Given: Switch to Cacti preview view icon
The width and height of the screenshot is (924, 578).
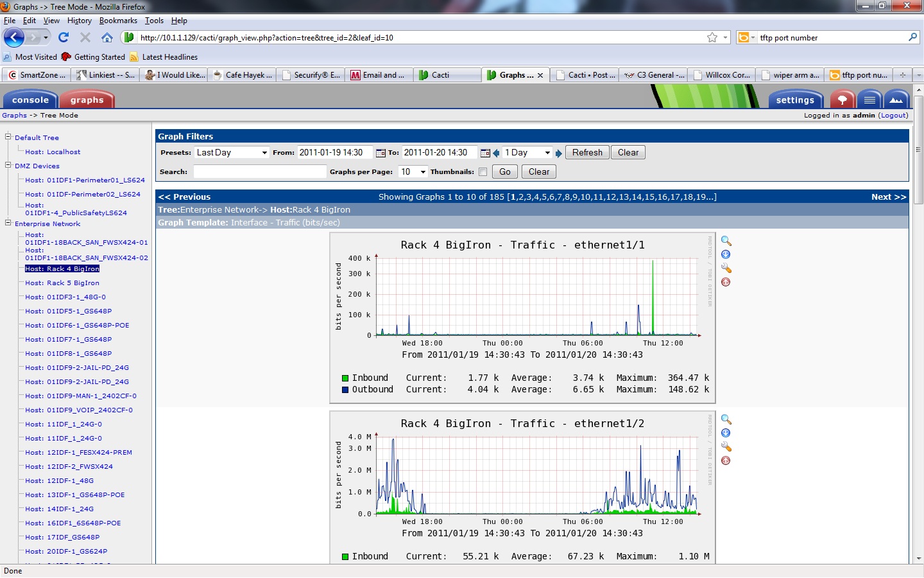Looking at the screenshot, I should click(x=896, y=100).
